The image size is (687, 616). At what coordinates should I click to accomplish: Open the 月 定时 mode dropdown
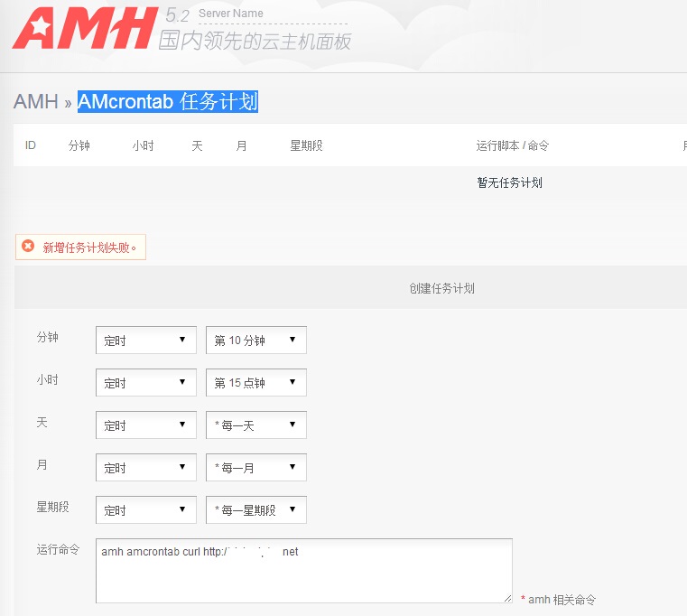click(x=145, y=468)
